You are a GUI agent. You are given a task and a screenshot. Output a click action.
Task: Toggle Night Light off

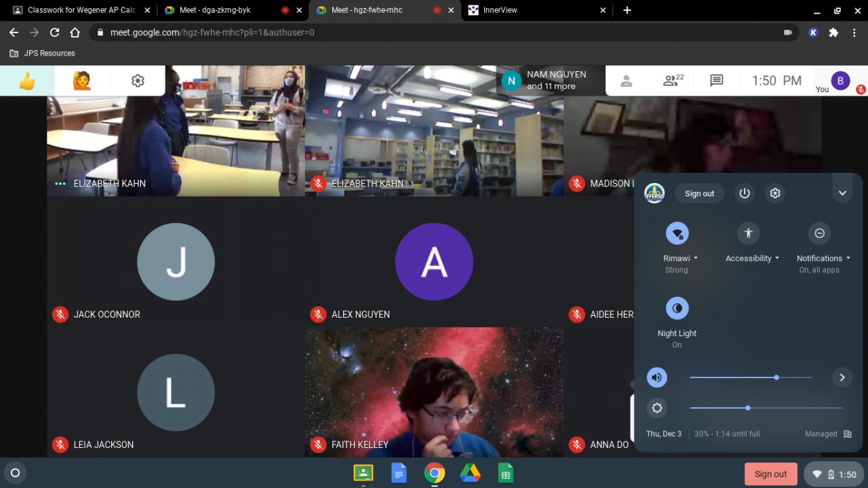[x=677, y=308]
